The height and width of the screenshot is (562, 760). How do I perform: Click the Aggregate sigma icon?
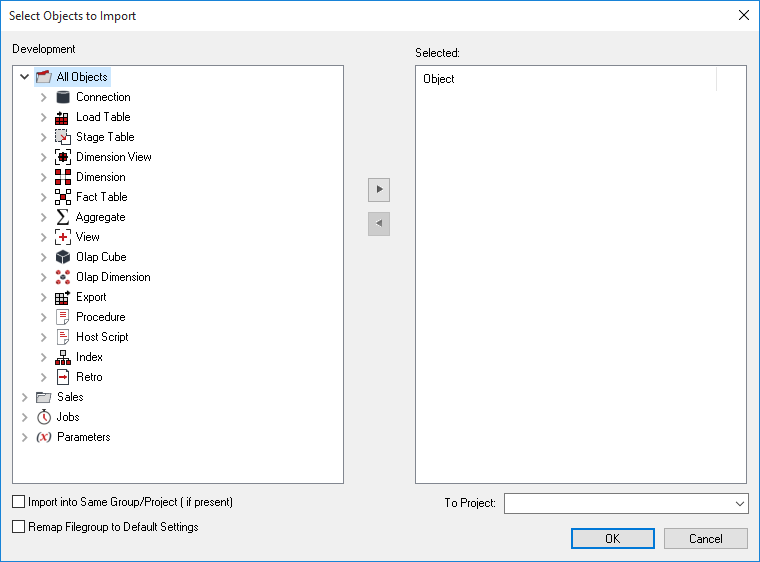[63, 217]
